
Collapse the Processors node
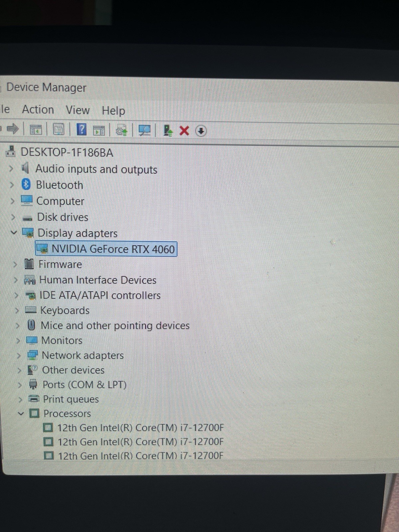pyautogui.click(x=21, y=414)
